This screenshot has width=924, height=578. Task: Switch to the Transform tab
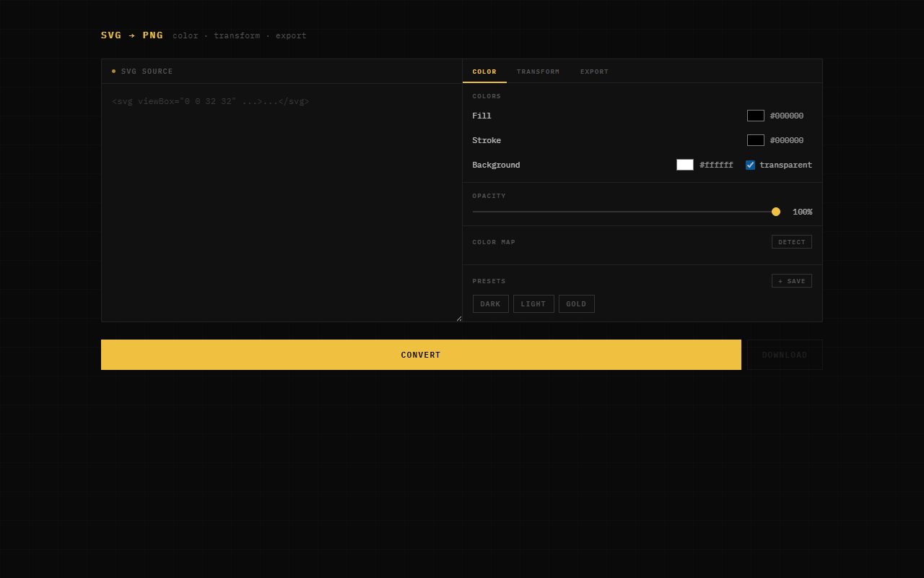tap(538, 72)
